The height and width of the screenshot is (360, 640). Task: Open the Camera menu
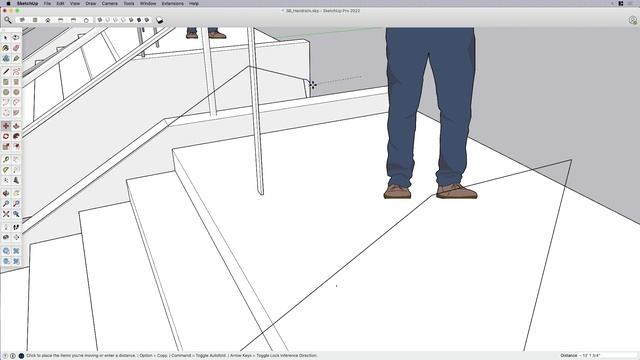click(110, 3)
